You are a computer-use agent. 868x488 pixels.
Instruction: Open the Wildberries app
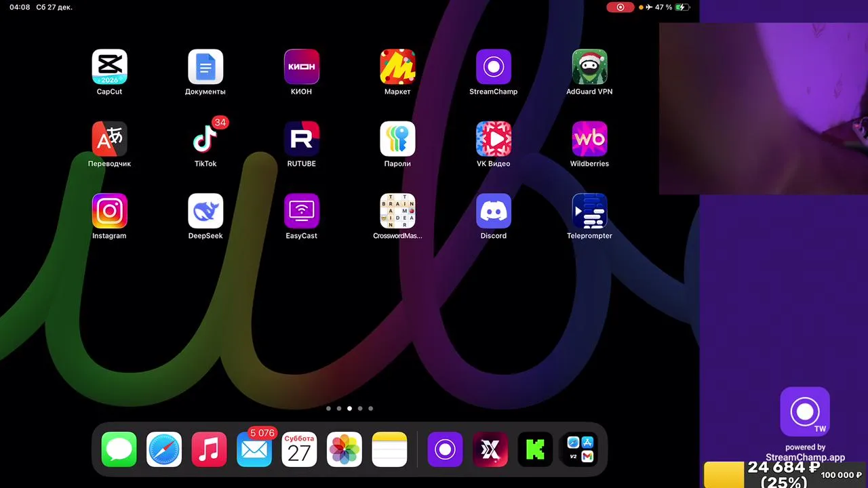(x=589, y=139)
